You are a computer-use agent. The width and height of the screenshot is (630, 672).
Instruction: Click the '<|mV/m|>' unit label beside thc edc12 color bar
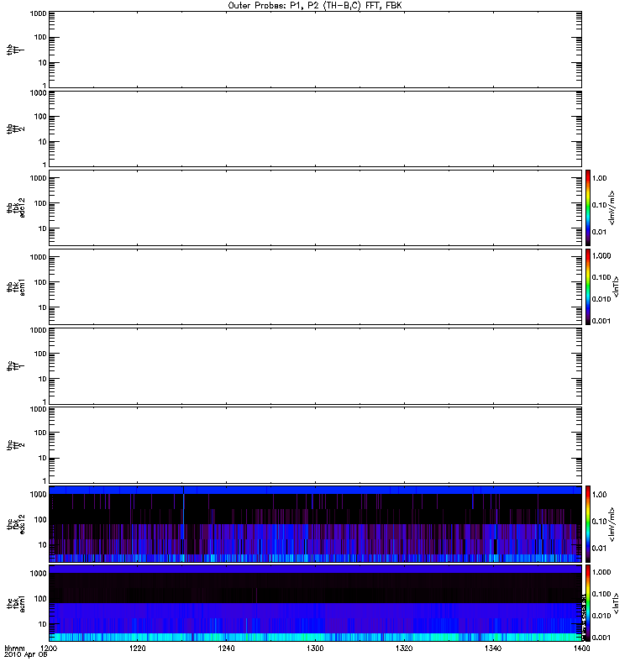point(612,523)
